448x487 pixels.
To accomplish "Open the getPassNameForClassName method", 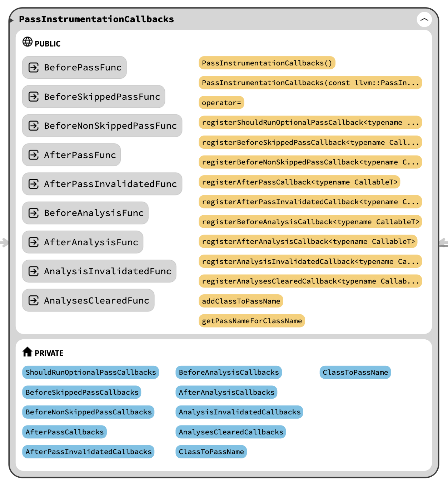I will [x=252, y=321].
